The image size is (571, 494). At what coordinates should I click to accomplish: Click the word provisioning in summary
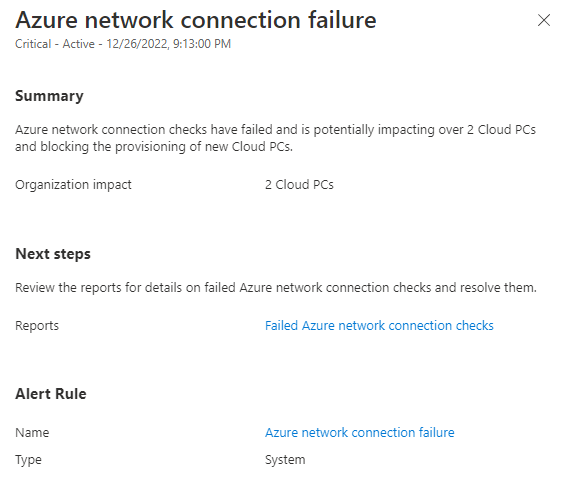point(150,147)
